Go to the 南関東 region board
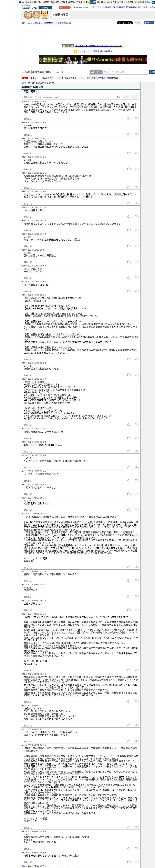This screenshot has width=155, height=868. [x=63, y=2]
